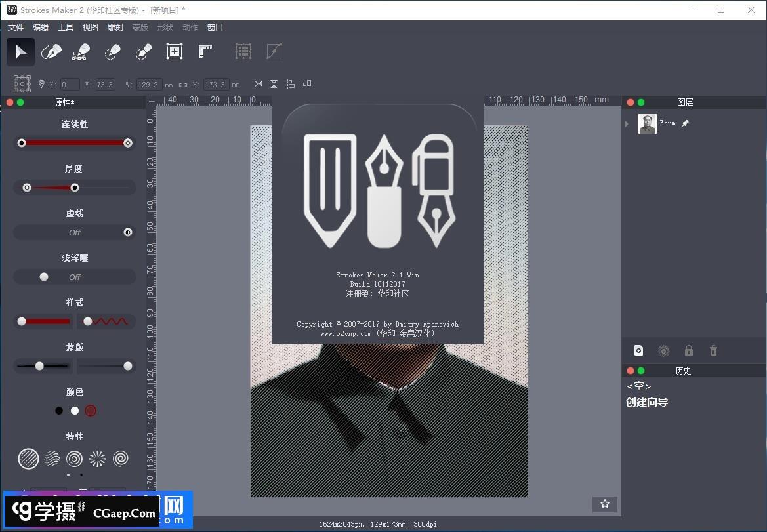Collapse the 图层 panel using green dot
Screen dimensions: 767x532
[641, 102]
